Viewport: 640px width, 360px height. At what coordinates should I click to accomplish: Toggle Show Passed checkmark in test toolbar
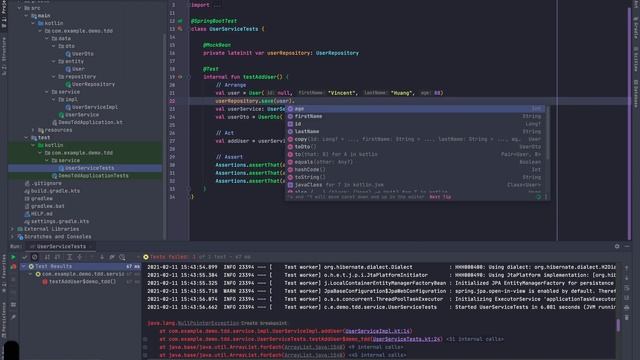pyautogui.click(x=24, y=257)
